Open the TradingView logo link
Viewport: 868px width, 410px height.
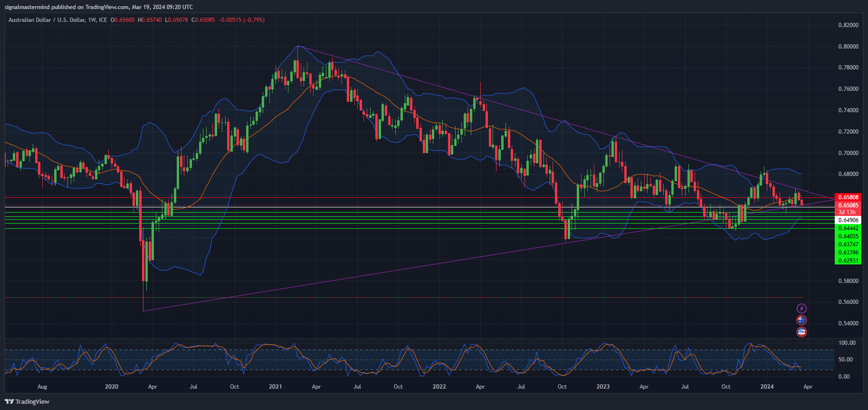click(x=27, y=401)
